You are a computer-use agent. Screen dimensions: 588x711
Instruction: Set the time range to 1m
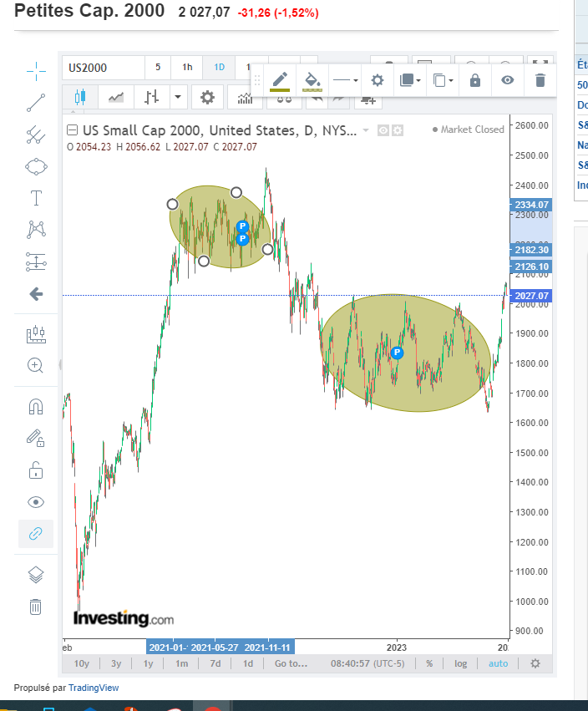[182, 663]
